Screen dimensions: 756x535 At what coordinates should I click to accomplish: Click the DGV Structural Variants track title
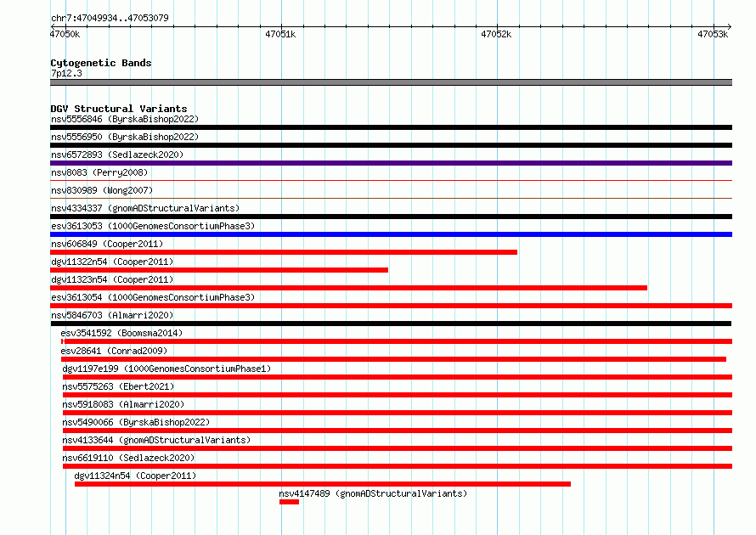pos(119,109)
